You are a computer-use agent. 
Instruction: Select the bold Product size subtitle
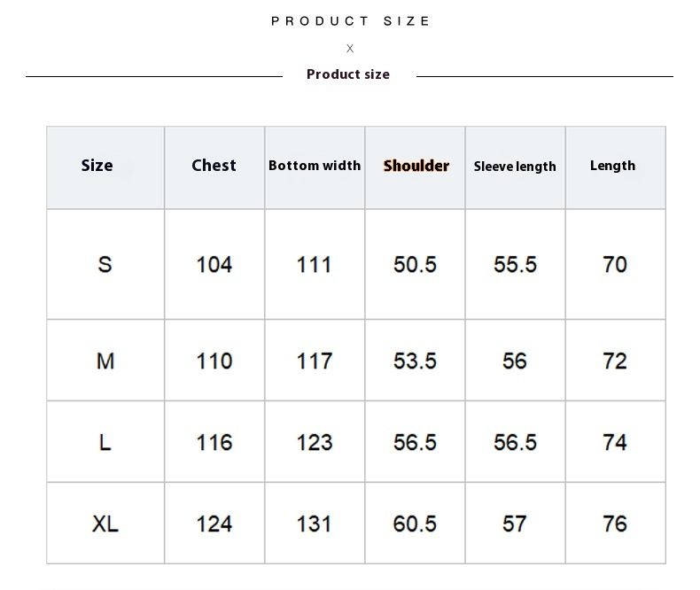(x=348, y=74)
